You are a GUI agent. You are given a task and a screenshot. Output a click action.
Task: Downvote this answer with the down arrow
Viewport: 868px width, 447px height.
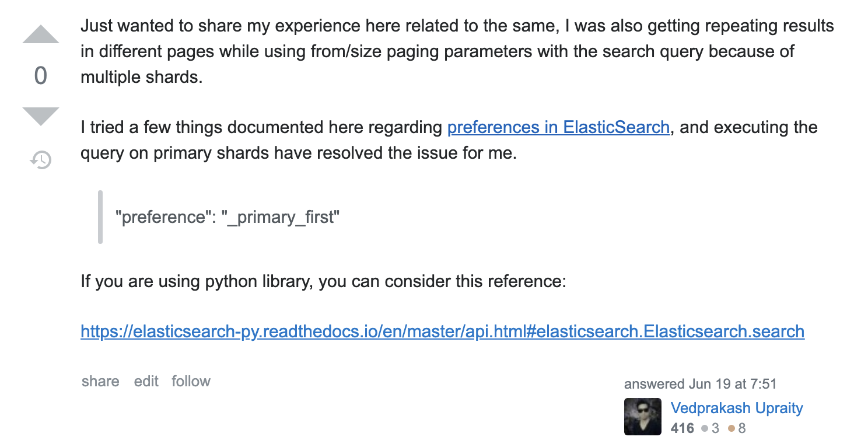pyautogui.click(x=41, y=117)
